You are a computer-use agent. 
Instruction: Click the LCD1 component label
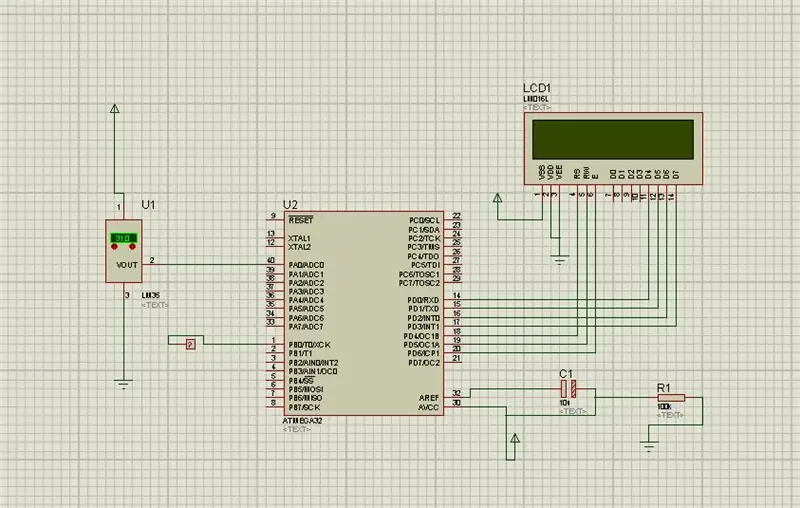[x=537, y=88]
